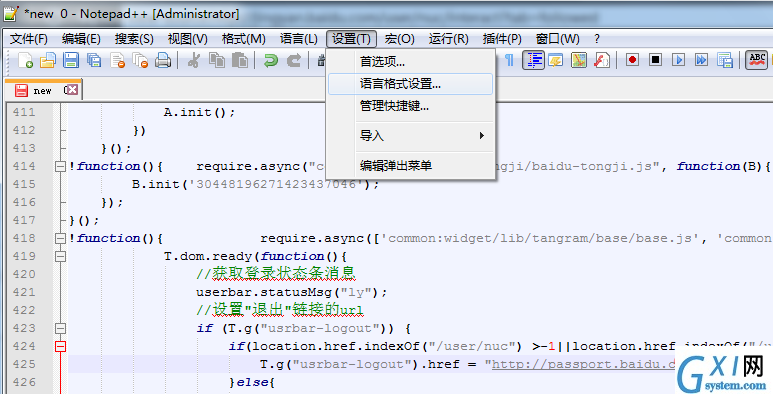Create a new document with New icon

pos(25,60)
